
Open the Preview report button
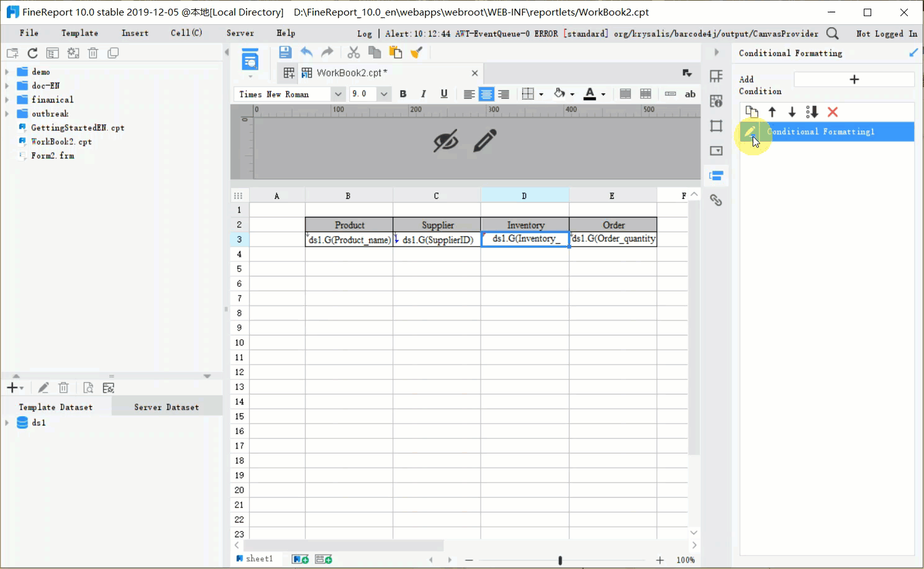click(250, 59)
